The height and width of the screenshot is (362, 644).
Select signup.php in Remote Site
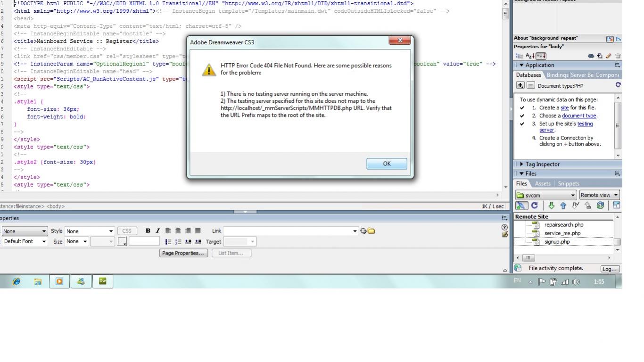pos(557,242)
